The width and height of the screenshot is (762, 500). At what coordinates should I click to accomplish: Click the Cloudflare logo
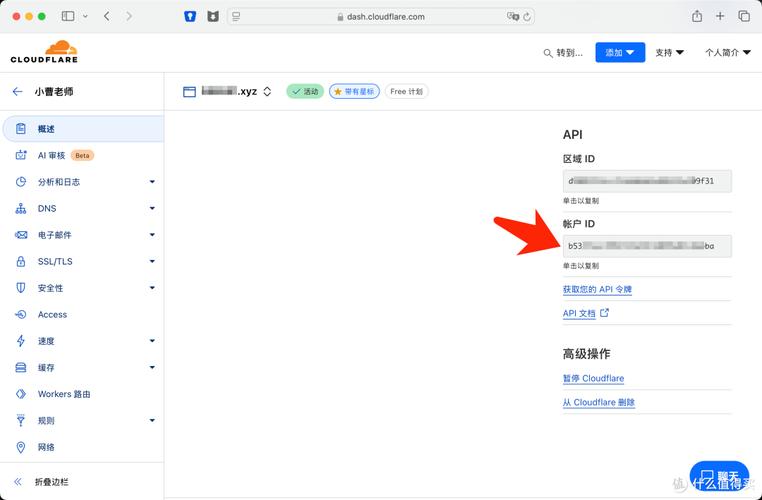(43, 53)
